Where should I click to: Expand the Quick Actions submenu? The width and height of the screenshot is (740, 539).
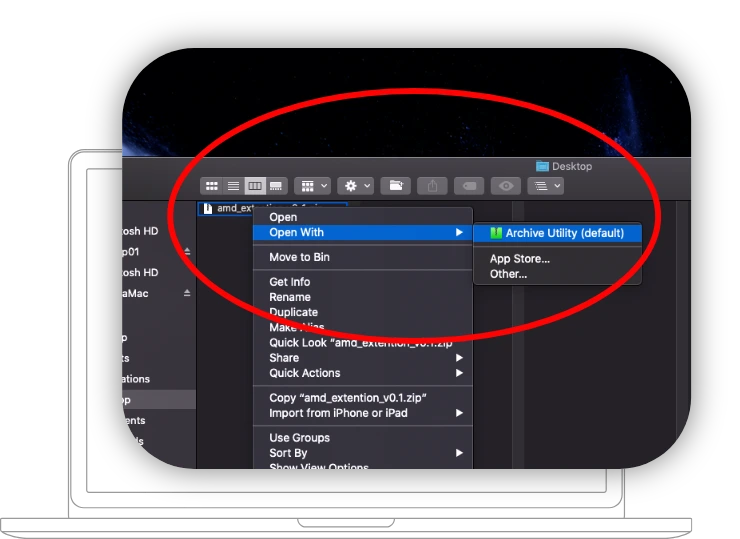coord(363,373)
